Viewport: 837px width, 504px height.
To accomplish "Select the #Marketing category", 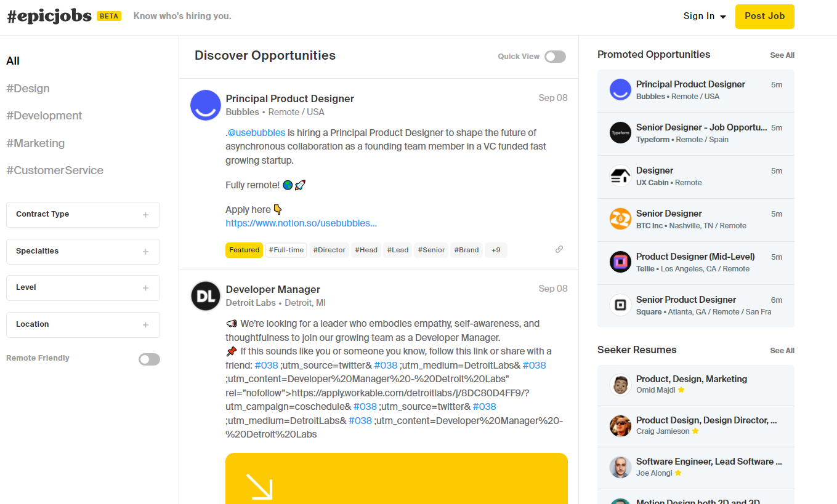I will click(x=35, y=143).
